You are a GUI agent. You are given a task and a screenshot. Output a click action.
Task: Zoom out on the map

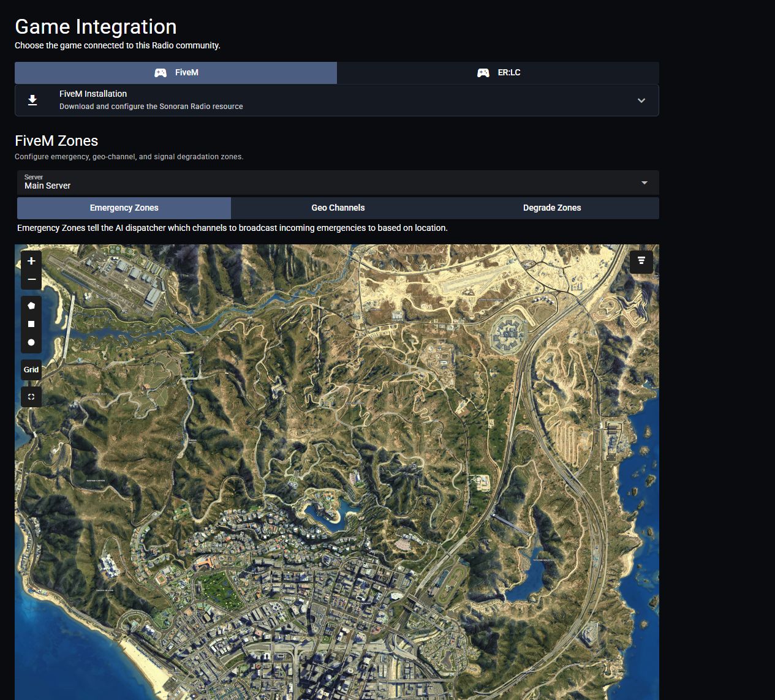[31, 279]
